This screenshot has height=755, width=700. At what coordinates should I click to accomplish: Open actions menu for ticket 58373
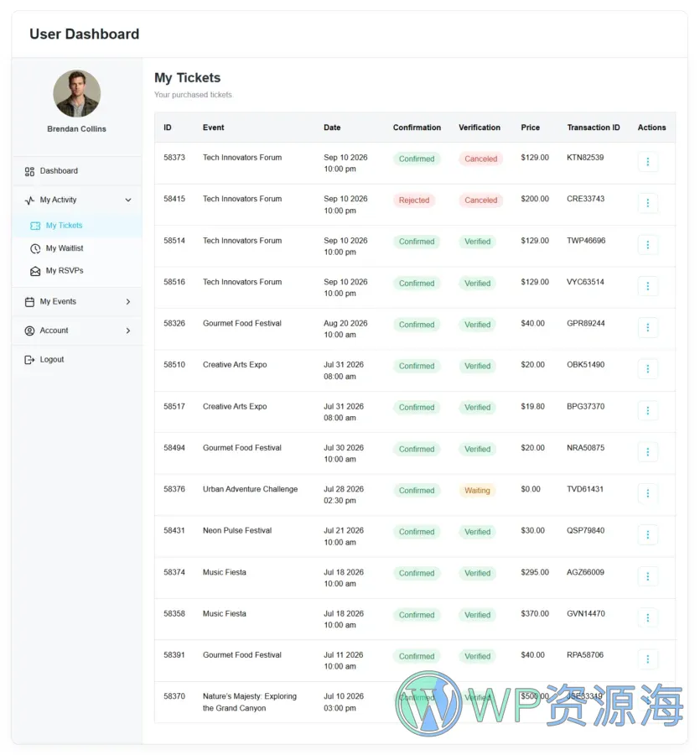[647, 162]
